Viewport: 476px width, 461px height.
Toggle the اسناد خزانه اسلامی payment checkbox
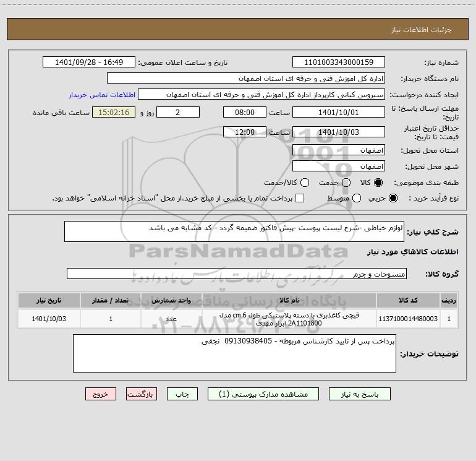(x=300, y=198)
